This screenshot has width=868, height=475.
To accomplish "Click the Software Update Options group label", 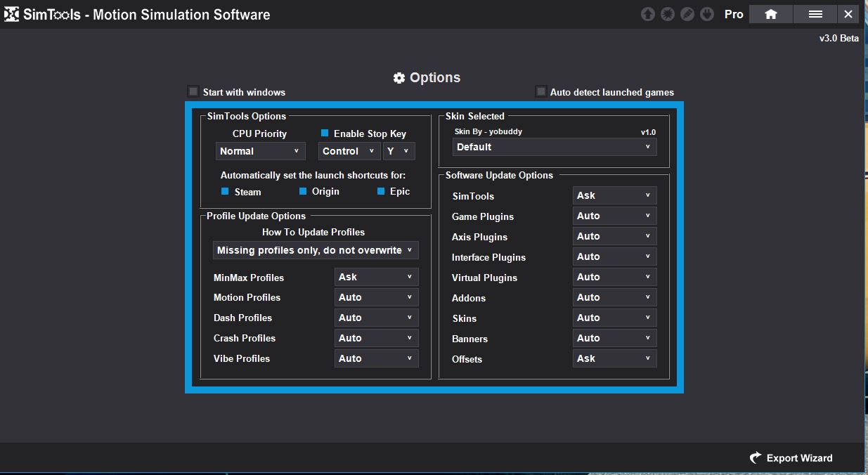I will [499, 175].
